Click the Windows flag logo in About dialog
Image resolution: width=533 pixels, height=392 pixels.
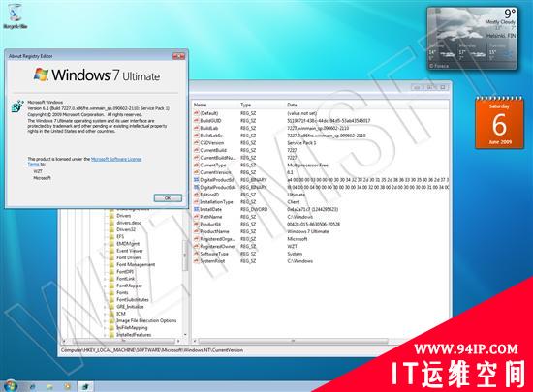click(x=41, y=75)
